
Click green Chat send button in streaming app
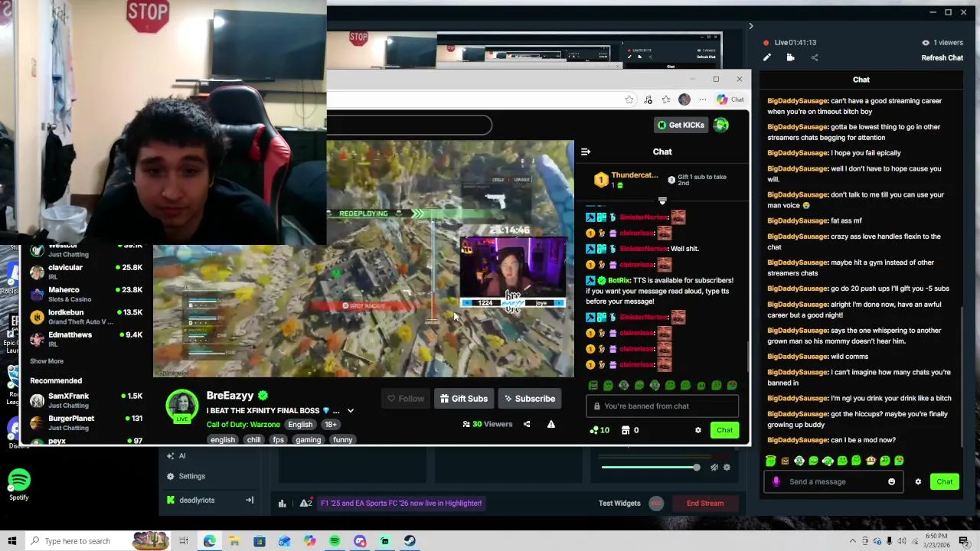click(x=944, y=481)
